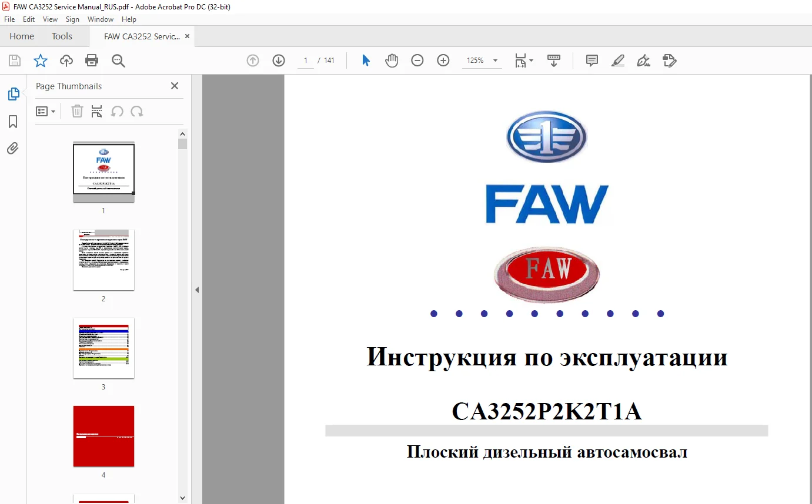Close the FAW CA3252 document tab

point(187,36)
